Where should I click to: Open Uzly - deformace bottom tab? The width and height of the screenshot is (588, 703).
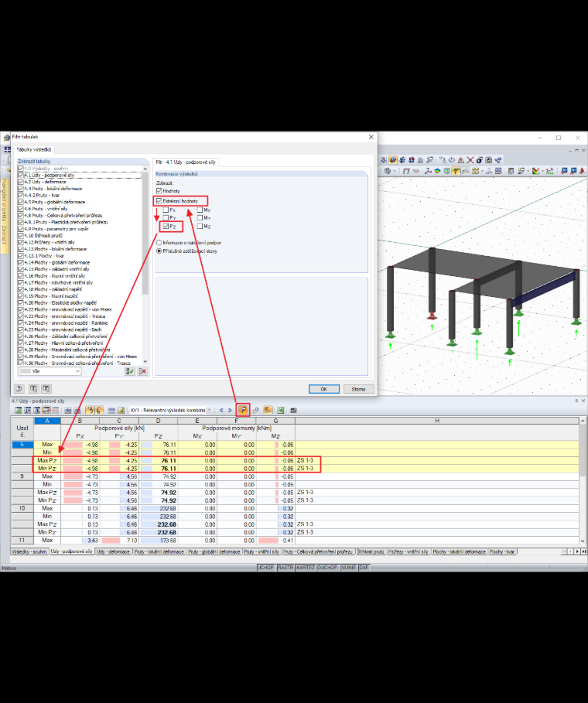coord(114,552)
